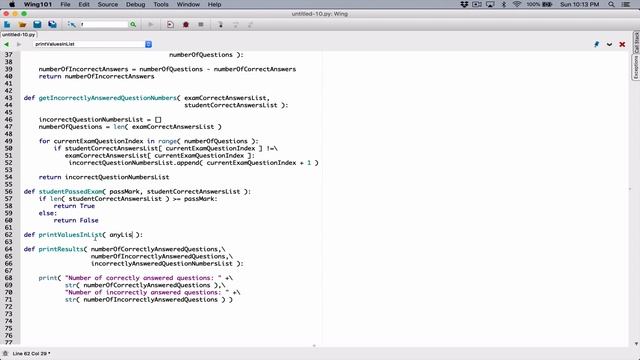
Task: Click string "Number of correctly answered questions: "
Action: pos(143,278)
